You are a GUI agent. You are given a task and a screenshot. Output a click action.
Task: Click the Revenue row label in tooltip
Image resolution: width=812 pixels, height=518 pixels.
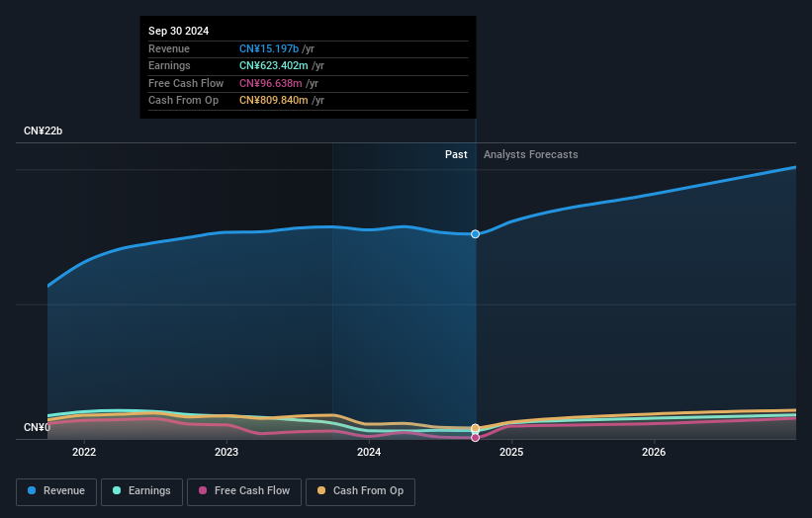tap(169, 48)
